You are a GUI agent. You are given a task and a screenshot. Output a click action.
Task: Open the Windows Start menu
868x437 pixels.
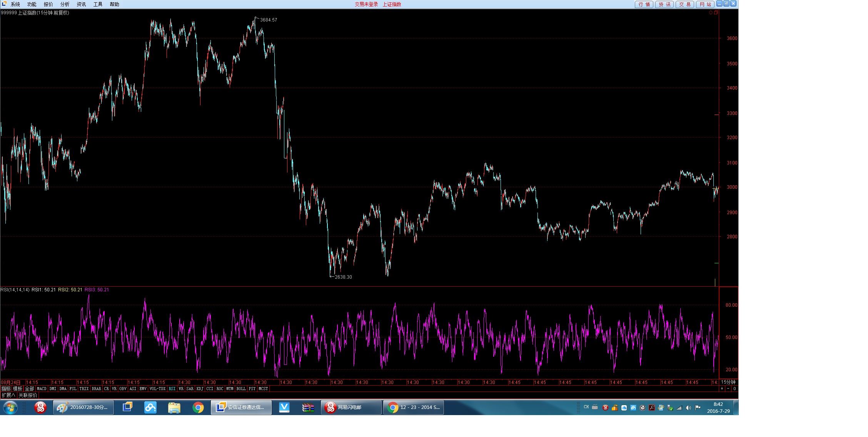tap(10, 407)
